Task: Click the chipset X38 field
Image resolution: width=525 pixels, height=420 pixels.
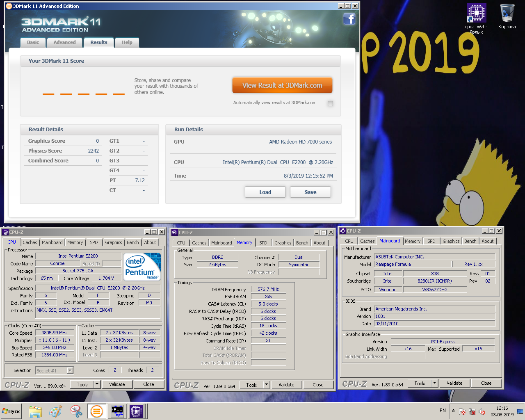Action: [435, 274]
